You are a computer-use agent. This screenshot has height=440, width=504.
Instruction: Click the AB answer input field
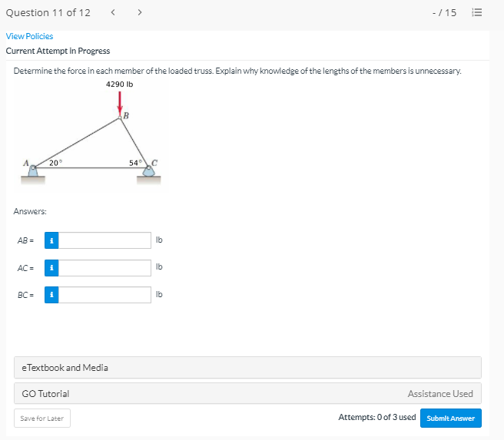tap(104, 240)
